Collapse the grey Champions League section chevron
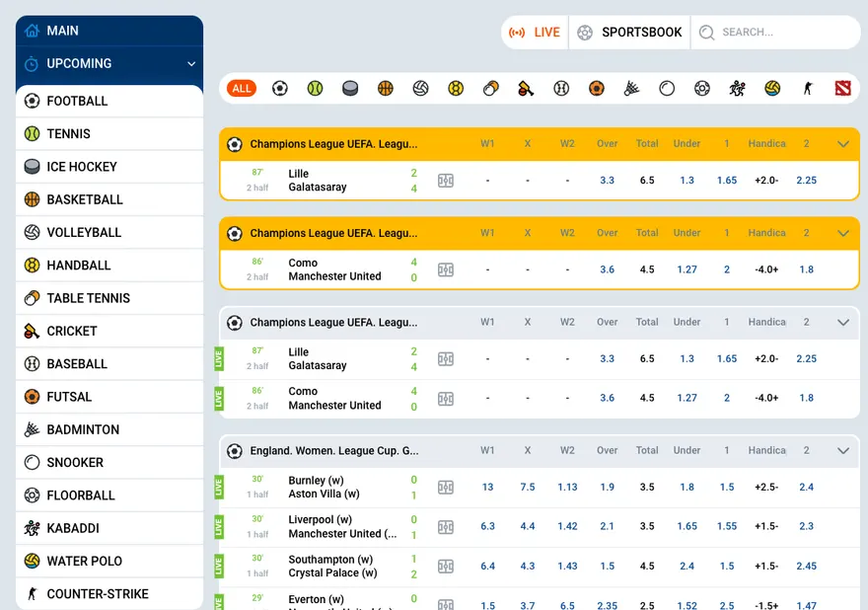Viewport: 868px width, 610px height. [843, 323]
